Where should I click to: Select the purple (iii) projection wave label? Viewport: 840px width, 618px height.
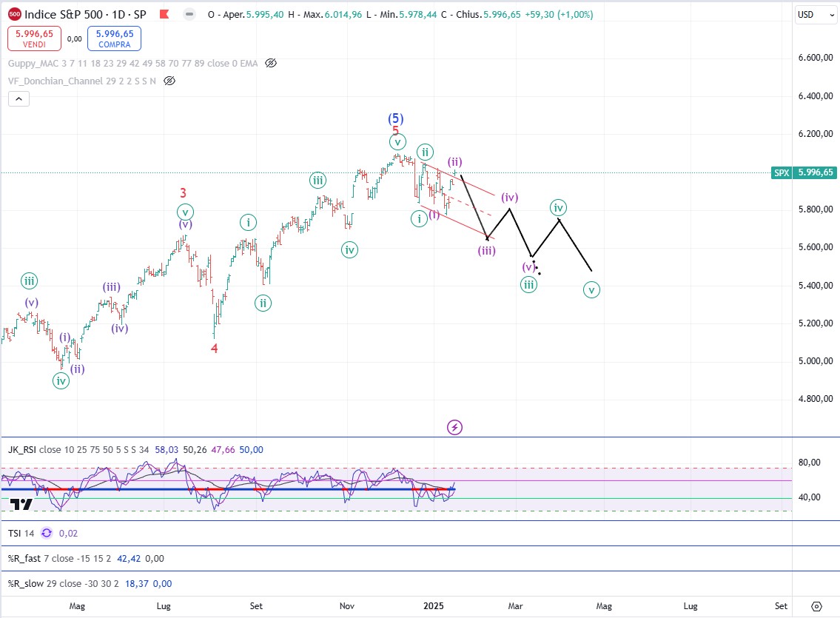pos(486,250)
